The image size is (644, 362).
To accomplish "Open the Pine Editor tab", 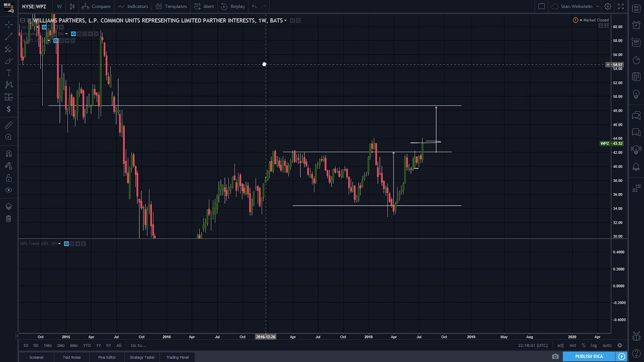I will point(107,357).
